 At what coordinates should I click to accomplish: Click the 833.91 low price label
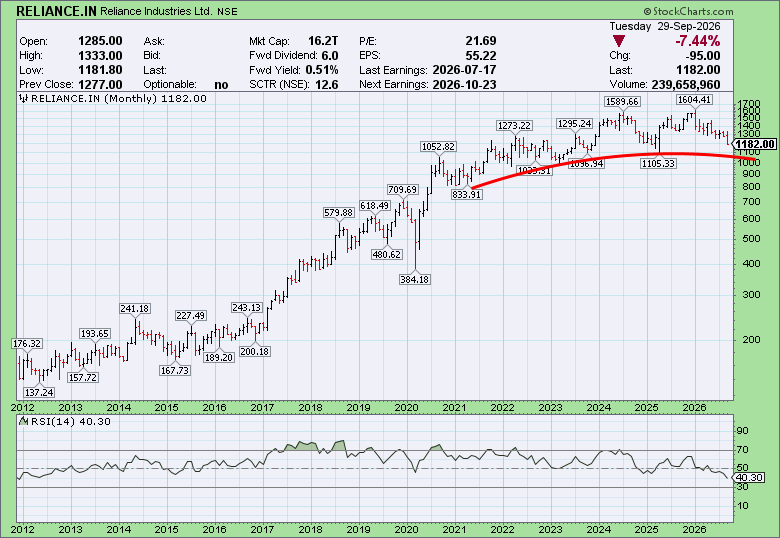[x=467, y=194]
